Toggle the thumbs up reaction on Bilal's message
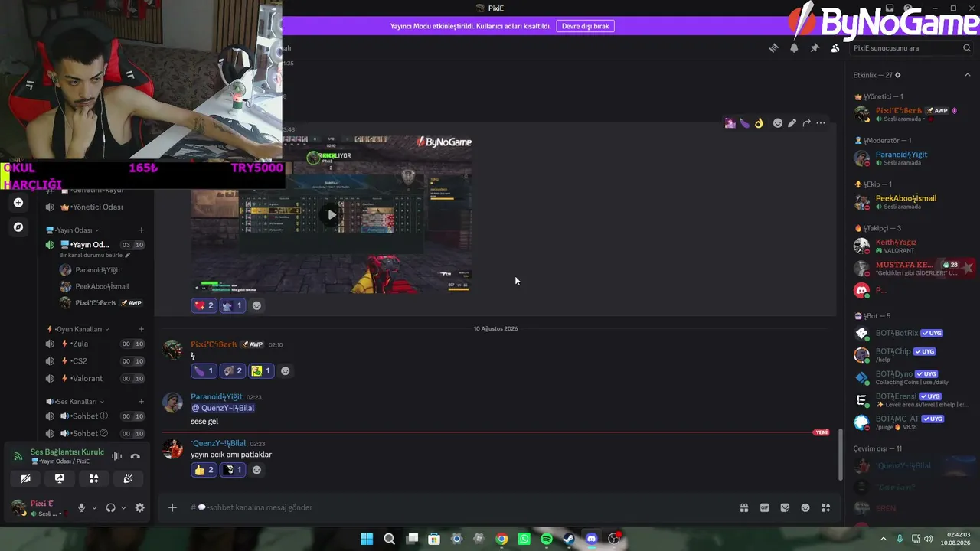The image size is (980, 551). coord(204,470)
